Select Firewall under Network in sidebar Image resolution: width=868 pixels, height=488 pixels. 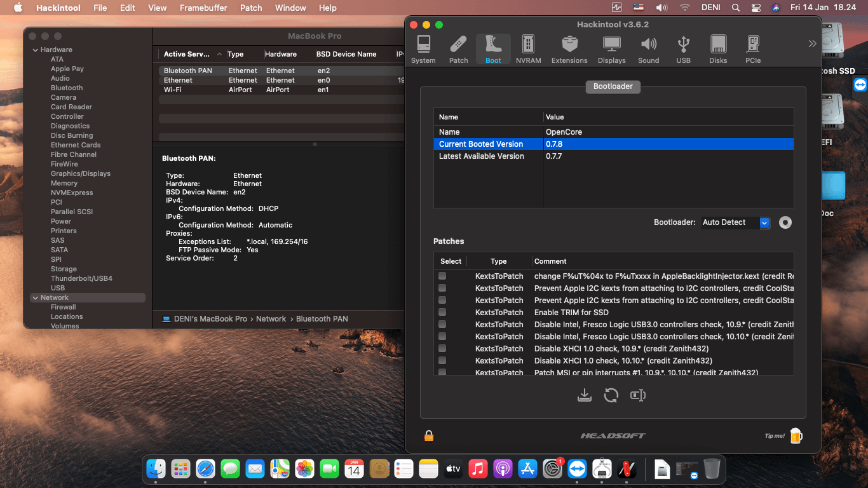point(64,307)
